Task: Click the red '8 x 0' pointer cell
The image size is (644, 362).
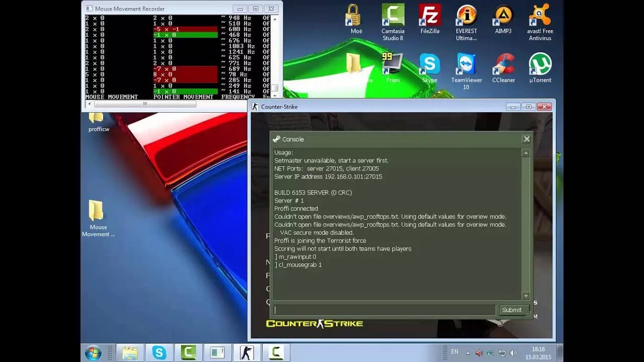Action: click(185, 74)
